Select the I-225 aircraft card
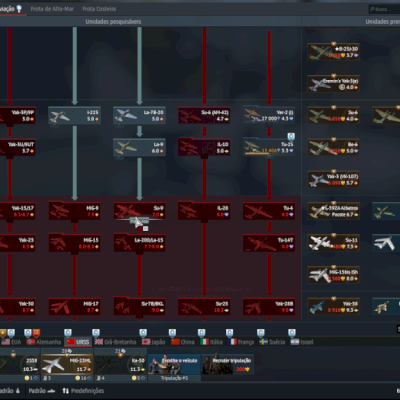 tap(74, 115)
